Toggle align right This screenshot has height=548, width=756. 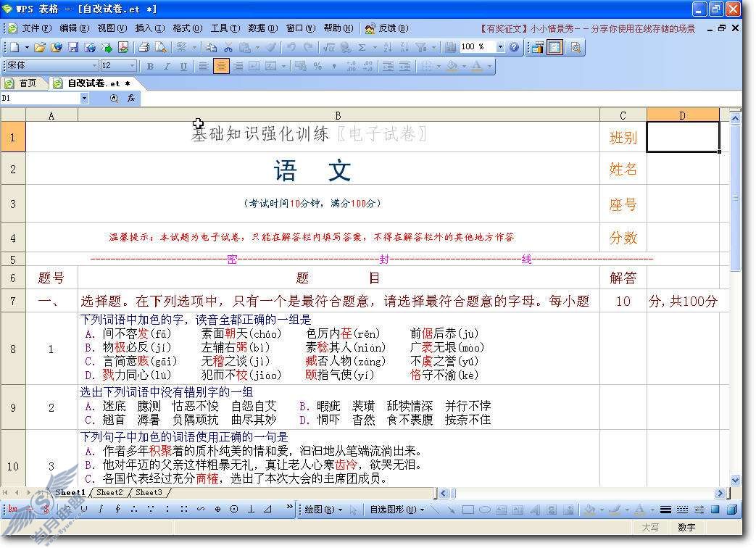point(238,66)
